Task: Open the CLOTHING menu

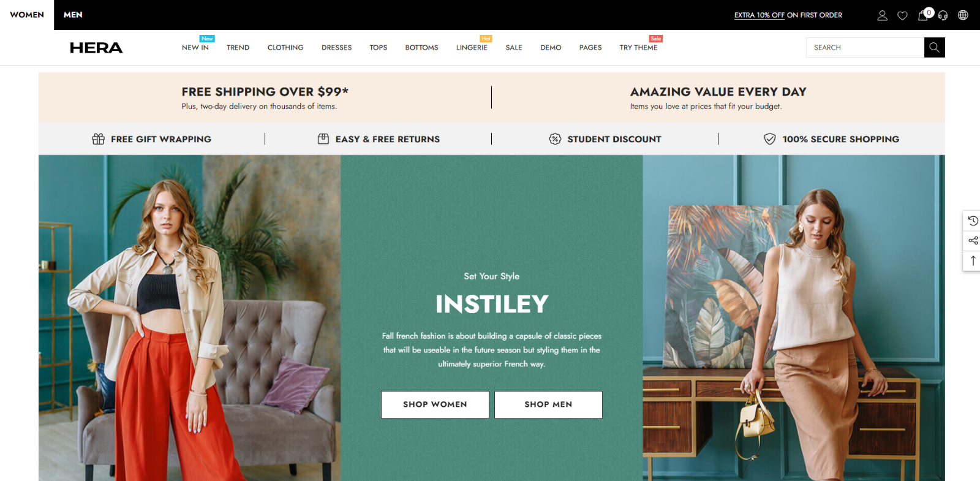Action: pyautogui.click(x=285, y=47)
